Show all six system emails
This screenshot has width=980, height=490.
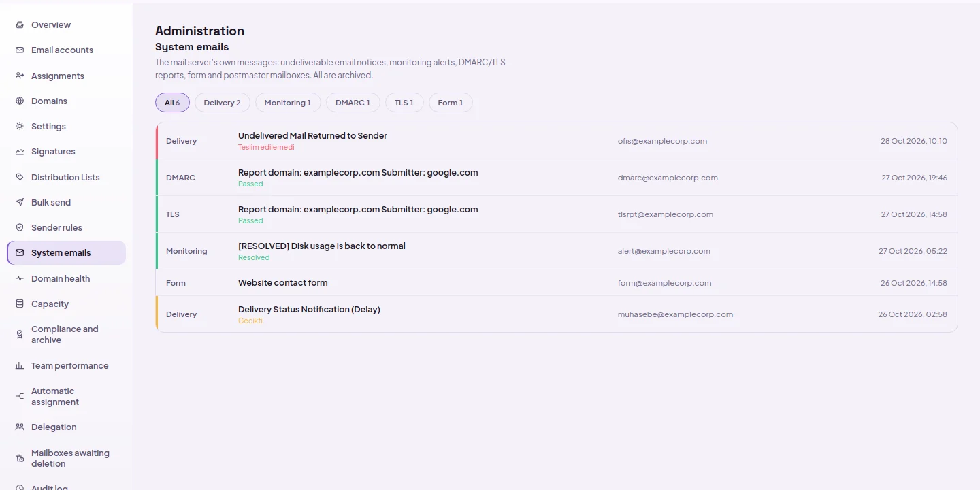(x=172, y=103)
